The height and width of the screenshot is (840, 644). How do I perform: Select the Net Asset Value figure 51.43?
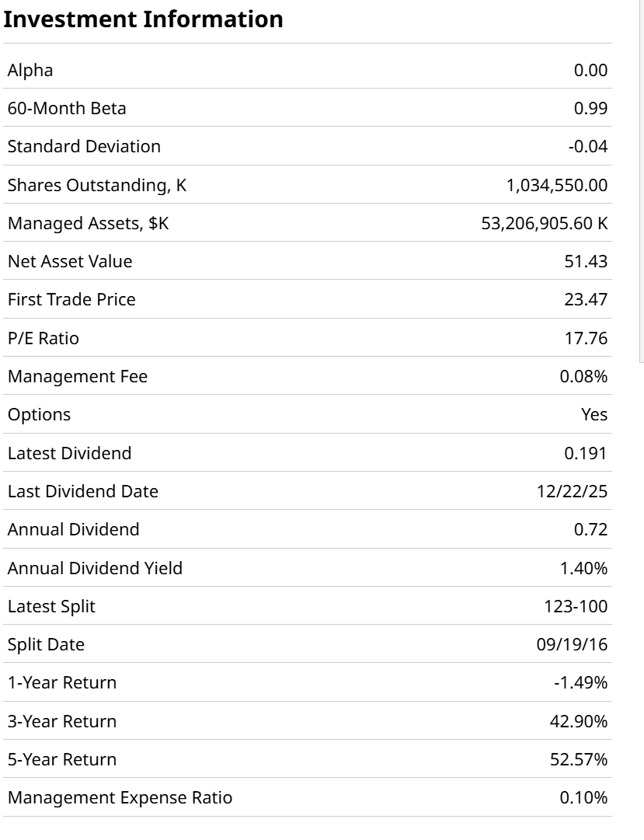pos(586,262)
